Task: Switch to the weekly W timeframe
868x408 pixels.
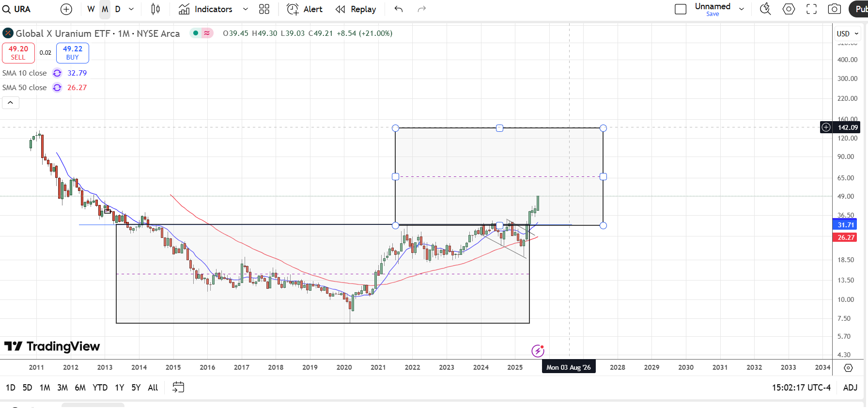Action: tap(91, 9)
